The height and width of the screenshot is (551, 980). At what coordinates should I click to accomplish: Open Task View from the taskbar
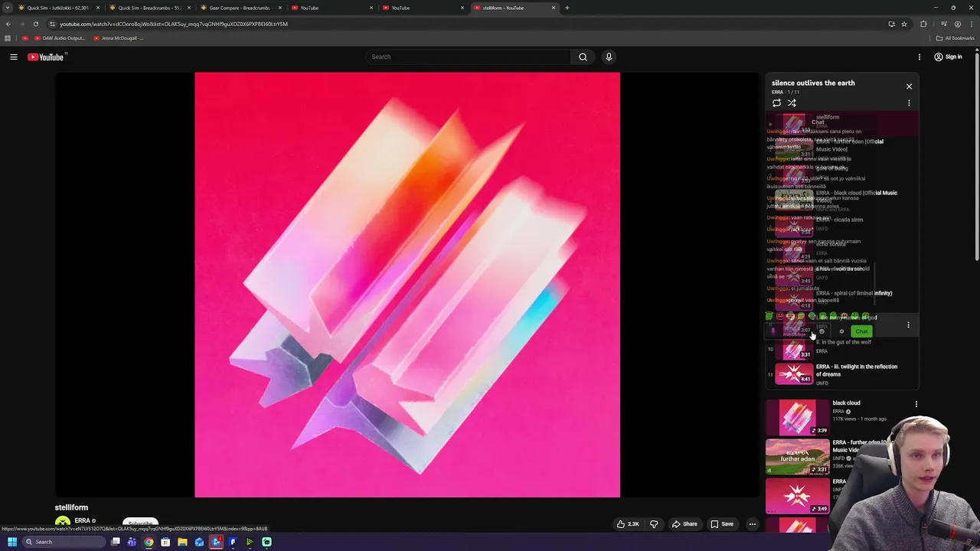pyautogui.click(x=115, y=542)
